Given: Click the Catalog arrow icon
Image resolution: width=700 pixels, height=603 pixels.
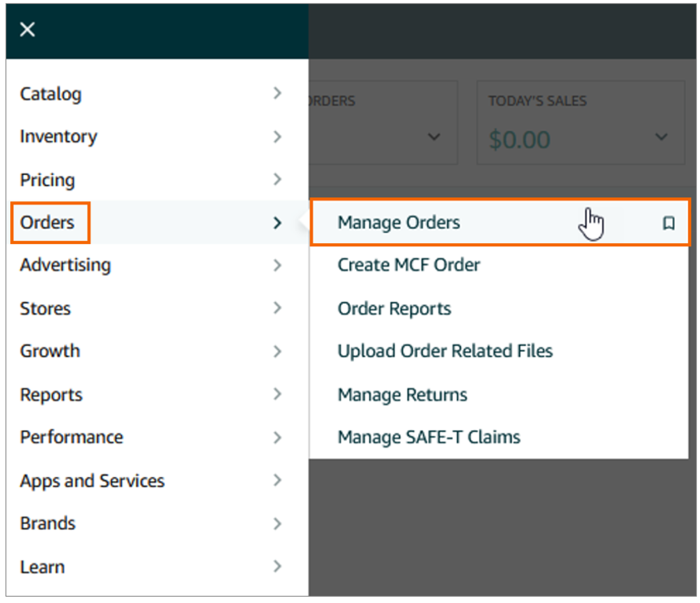Looking at the screenshot, I should (277, 93).
